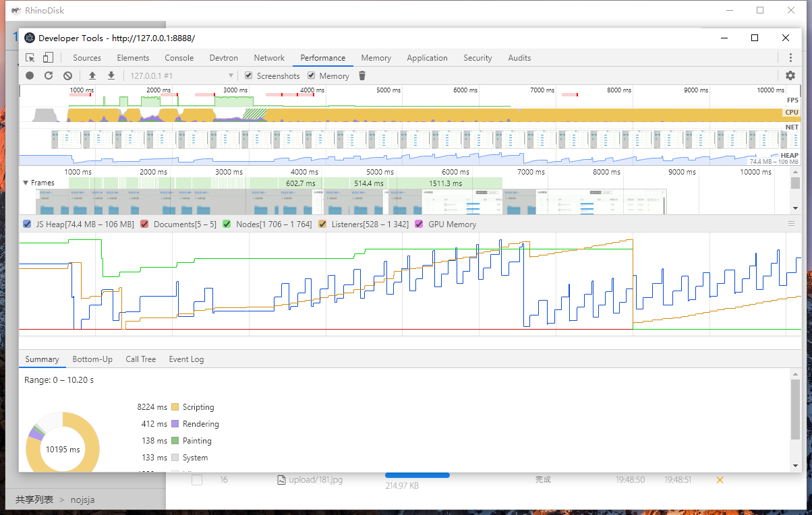Open the Bottom-Up tab
Screen dimensions: 812x515
pos(92,359)
